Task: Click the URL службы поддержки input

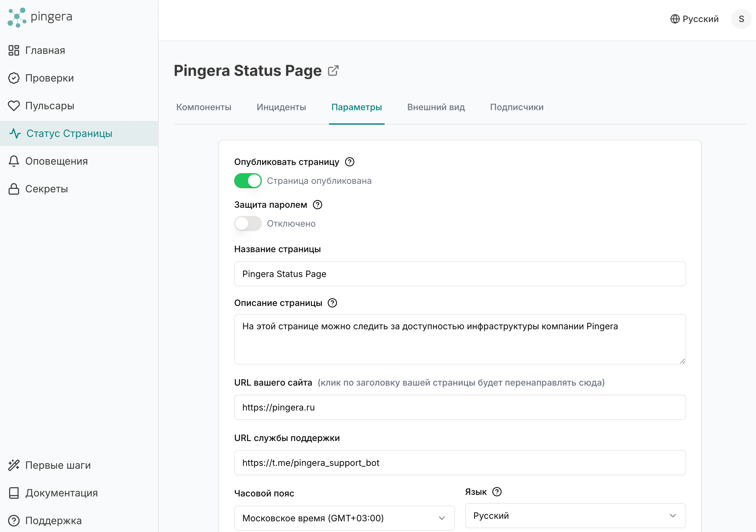Action: point(460,462)
